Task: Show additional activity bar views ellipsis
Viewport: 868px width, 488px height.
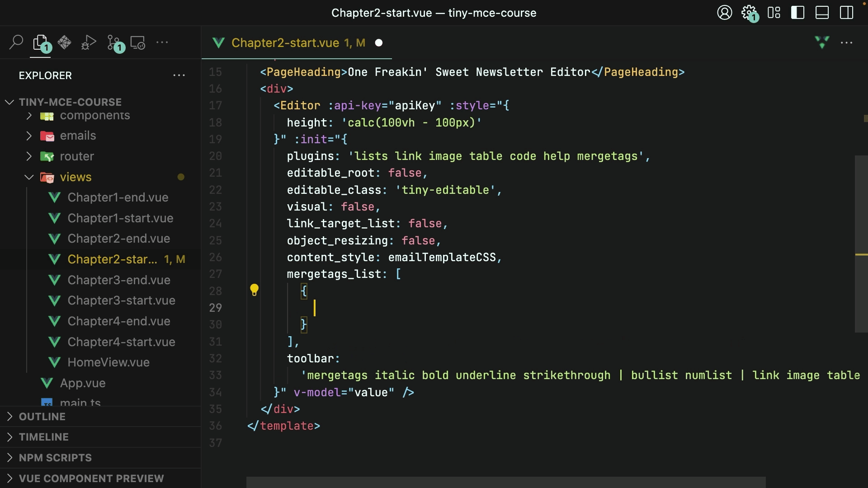Action: click(162, 42)
